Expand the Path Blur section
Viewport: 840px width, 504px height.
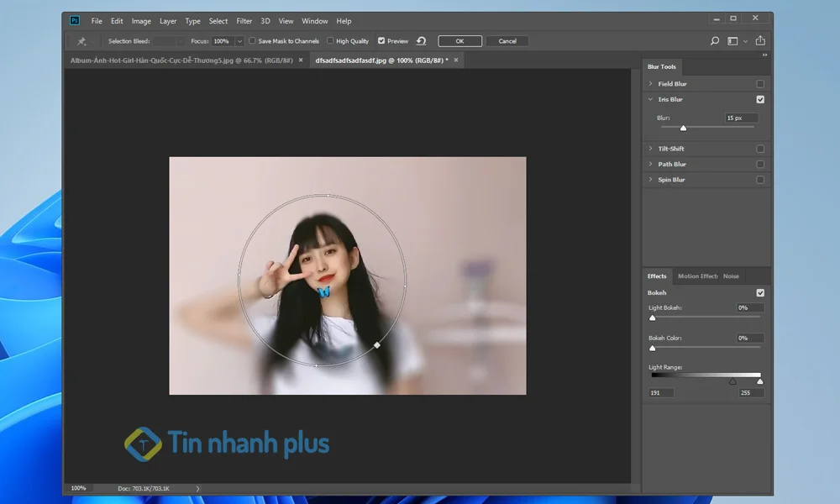651,164
